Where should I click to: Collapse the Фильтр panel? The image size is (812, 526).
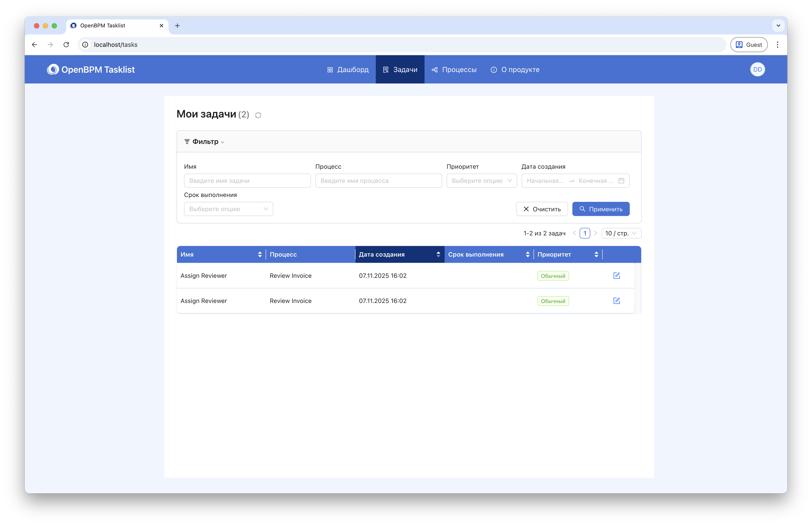point(204,142)
